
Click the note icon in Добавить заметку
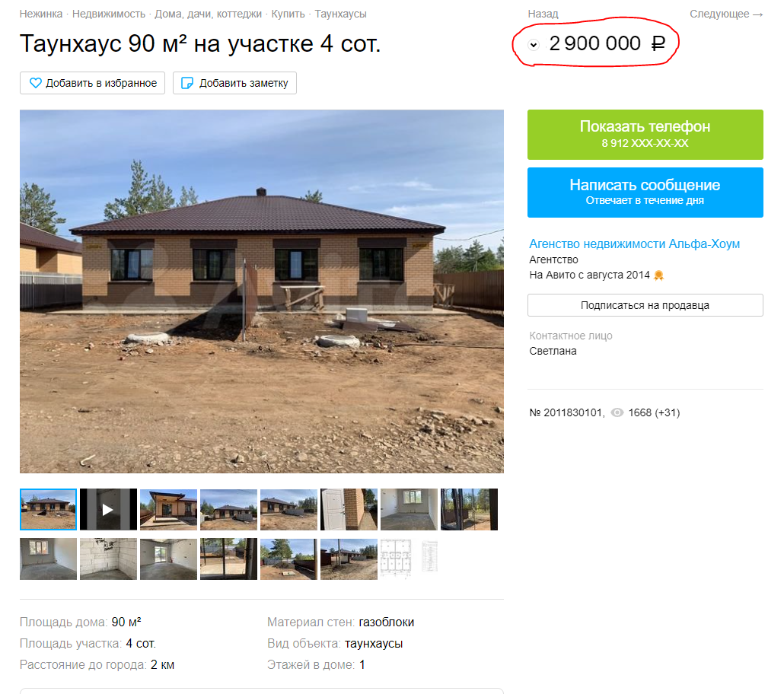[187, 83]
